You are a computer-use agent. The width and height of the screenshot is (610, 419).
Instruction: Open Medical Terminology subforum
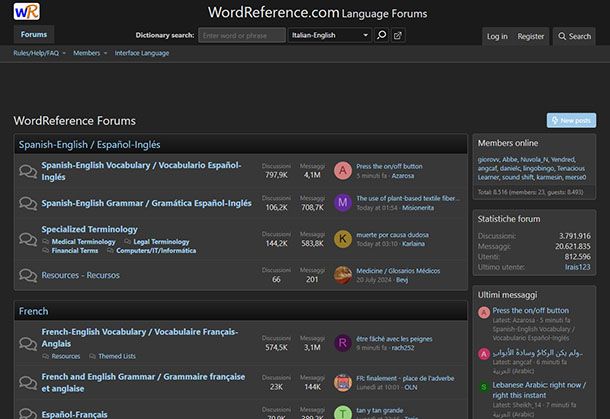click(x=83, y=242)
